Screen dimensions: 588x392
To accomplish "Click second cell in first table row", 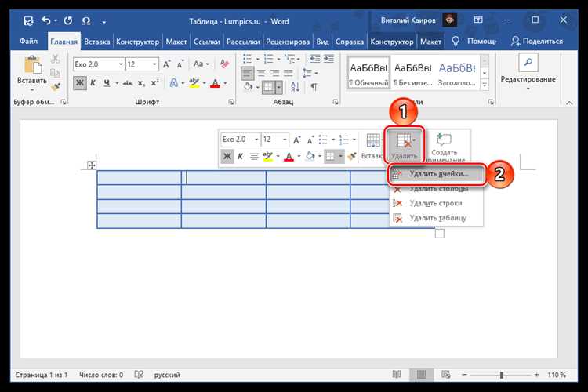I will point(223,177).
